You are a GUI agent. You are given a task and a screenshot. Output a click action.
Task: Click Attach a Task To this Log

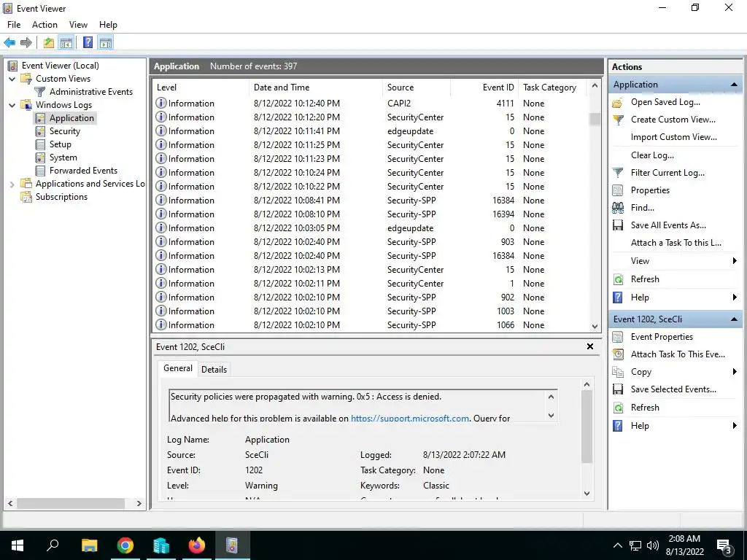click(676, 243)
